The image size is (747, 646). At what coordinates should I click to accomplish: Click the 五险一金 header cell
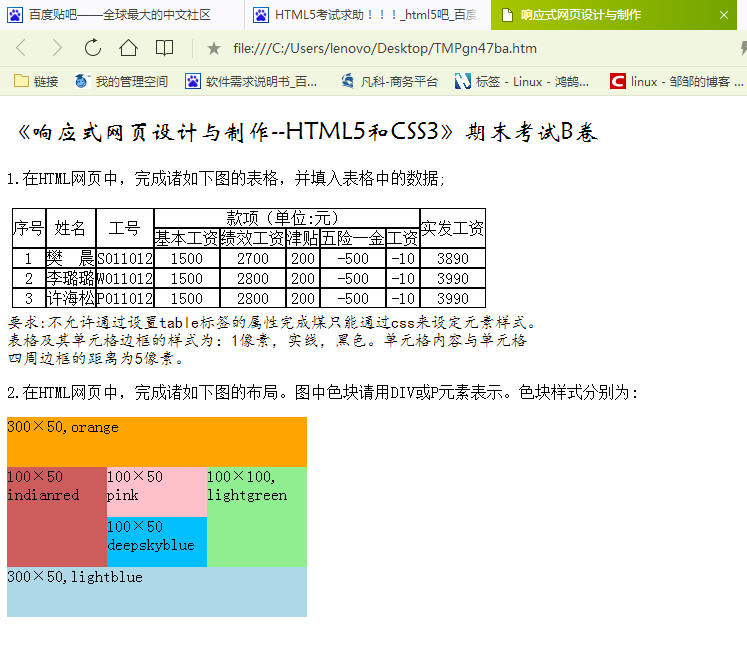353,238
